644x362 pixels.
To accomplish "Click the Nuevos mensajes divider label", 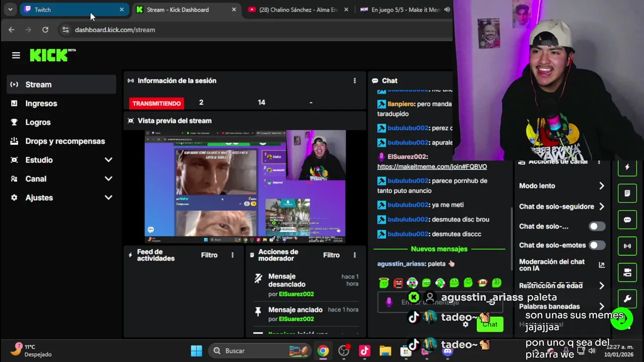I will pos(439,249).
